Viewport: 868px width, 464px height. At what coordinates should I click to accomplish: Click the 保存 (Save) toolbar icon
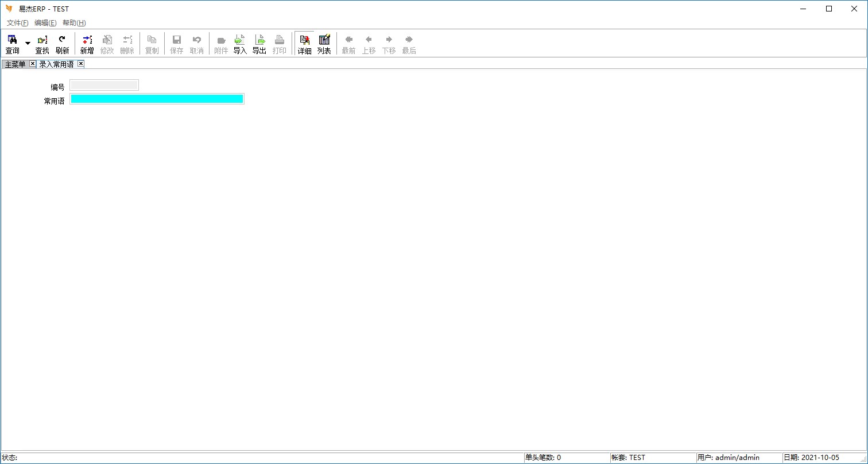click(177, 44)
